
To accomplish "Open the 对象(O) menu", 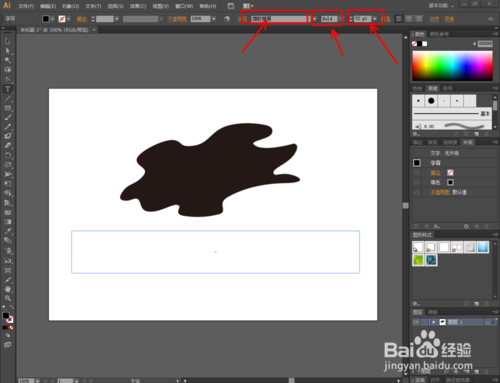I will click(x=70, y=6).
